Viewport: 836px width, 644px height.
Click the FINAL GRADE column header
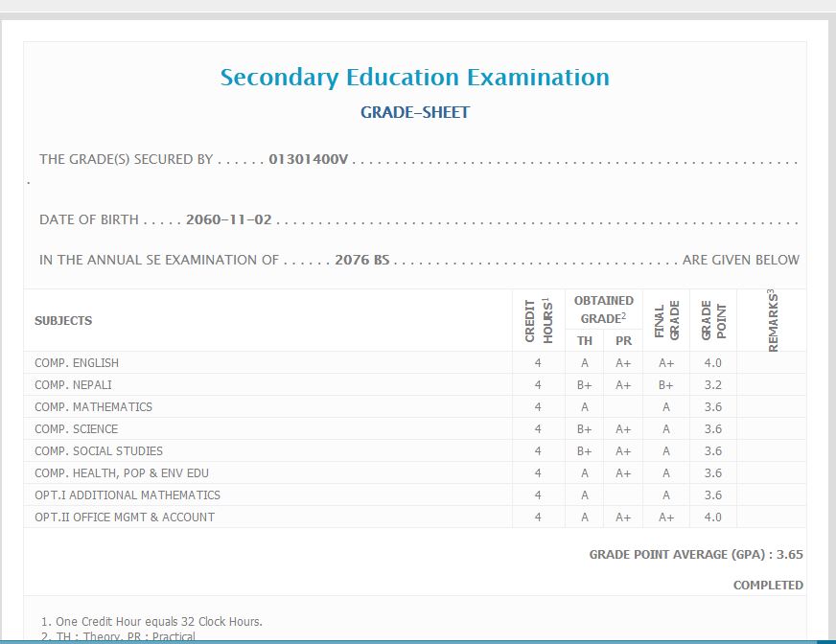(x=666, y=320)
